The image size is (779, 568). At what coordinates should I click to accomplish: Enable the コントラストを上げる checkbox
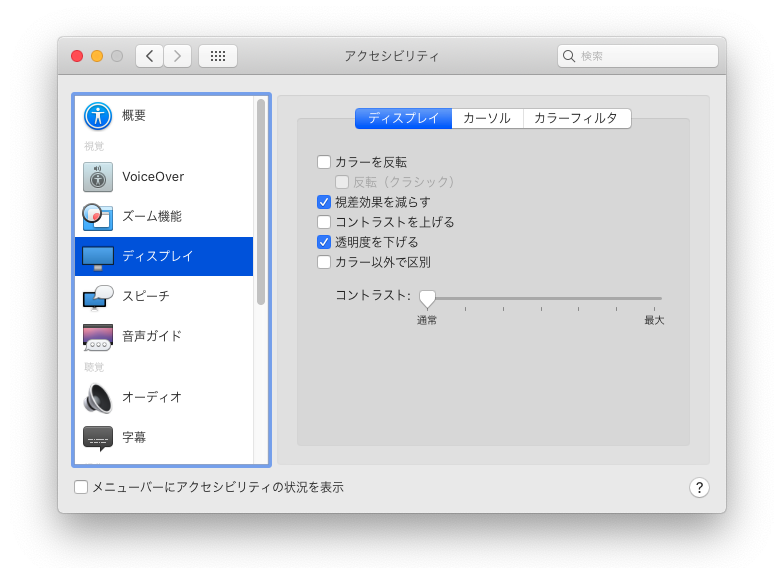tap(324, 222)
